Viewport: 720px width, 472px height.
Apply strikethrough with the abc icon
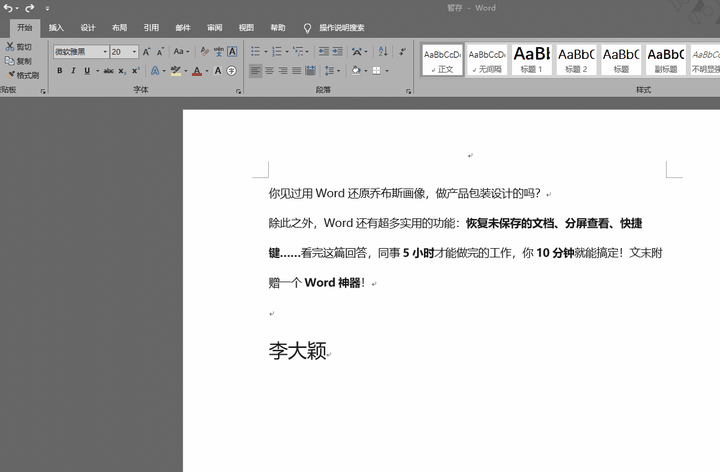click(x=108, y=71)
